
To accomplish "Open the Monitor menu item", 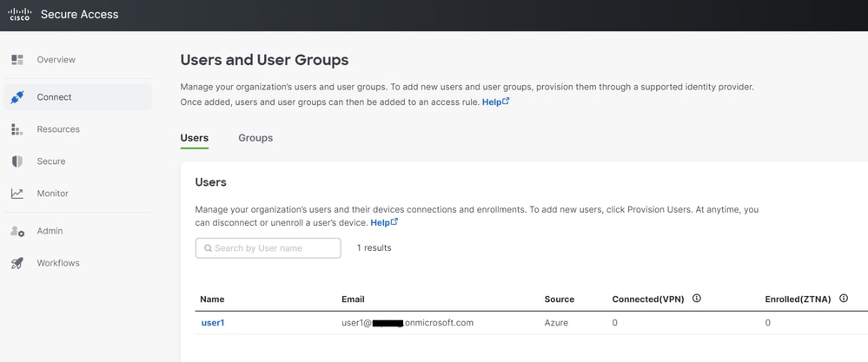I will 77,194.
